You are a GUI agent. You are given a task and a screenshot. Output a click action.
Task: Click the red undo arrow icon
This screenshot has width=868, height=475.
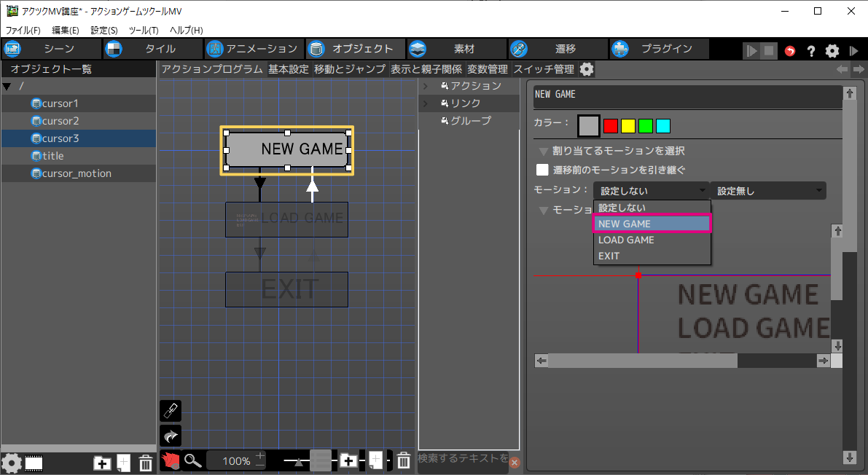tap(790, 50)
